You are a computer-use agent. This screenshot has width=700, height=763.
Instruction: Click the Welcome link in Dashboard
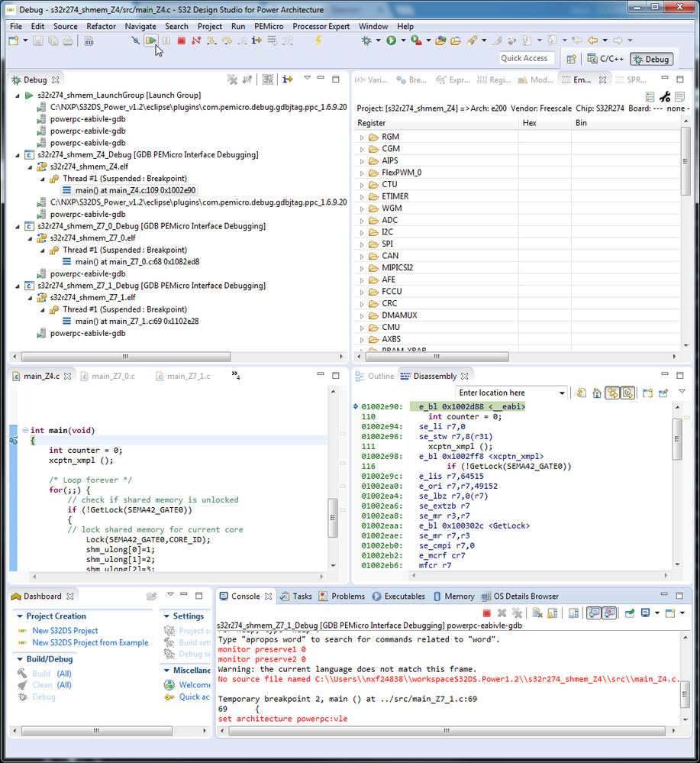coord(194,684)
